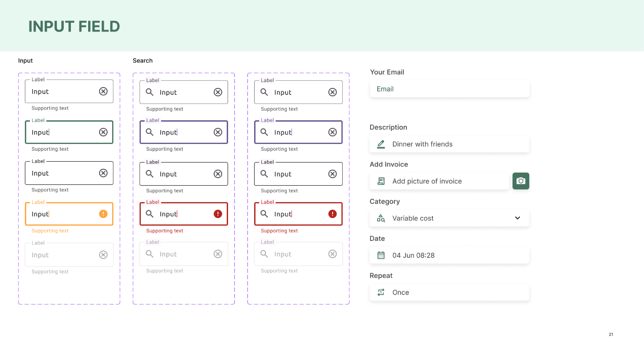Click the red error icon in rightmost column

pyautogui.click(x=333, y=214)
